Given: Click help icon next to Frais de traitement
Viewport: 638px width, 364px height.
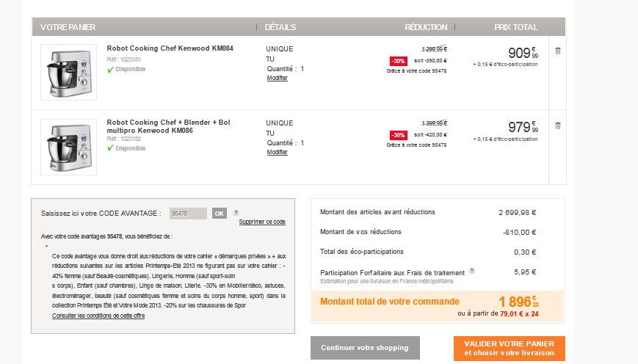Looking at the screenshot, I should tap(472, 271).
